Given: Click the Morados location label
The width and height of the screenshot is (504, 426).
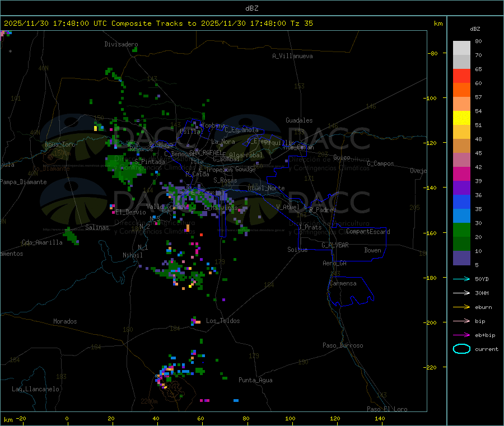Looking at the screenshot, I should (65, 321).
